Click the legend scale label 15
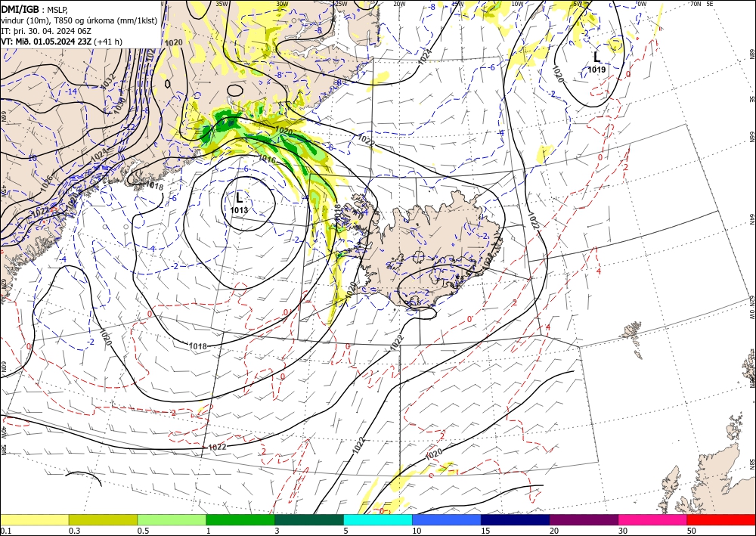 click(485, 531)
